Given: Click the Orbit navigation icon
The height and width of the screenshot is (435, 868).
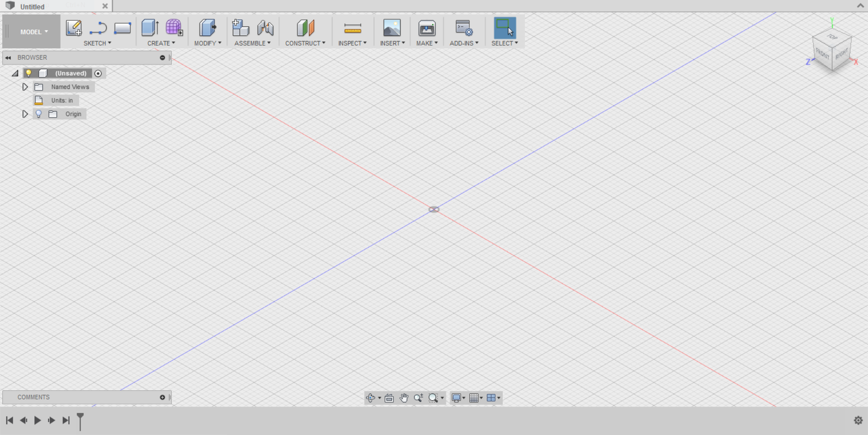Looking at the screenshot, I should point(371,398).
